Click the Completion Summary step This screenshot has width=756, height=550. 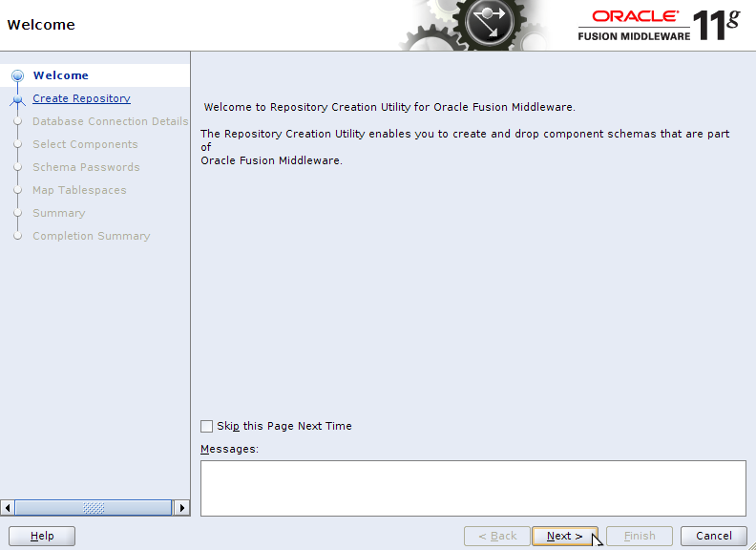pyautogui.click(x=91, y=236)
